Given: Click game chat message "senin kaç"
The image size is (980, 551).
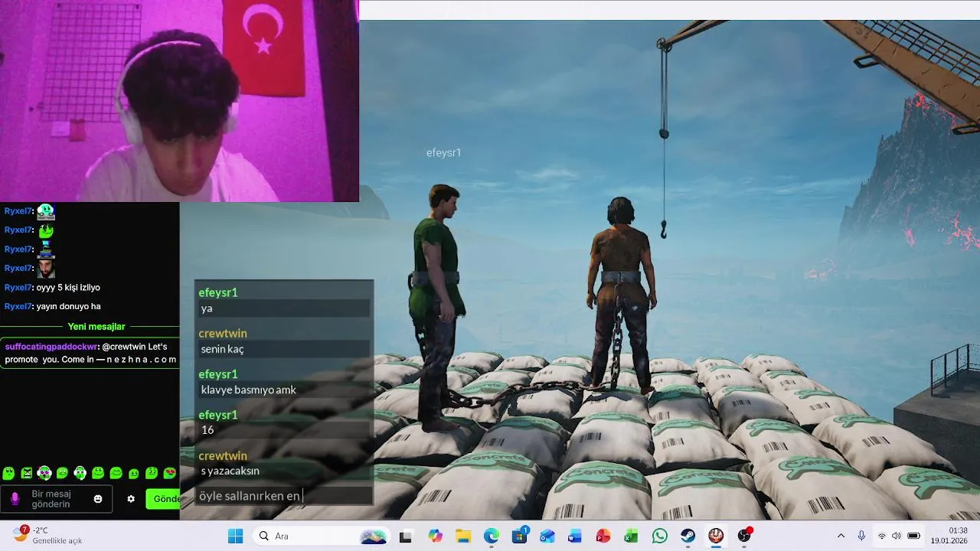Looking at the screenshot, I should 283,349.
